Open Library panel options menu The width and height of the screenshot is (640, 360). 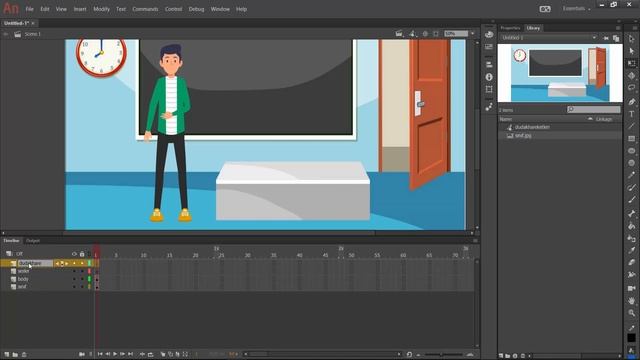pyautogui.click(x=618, y=28)
